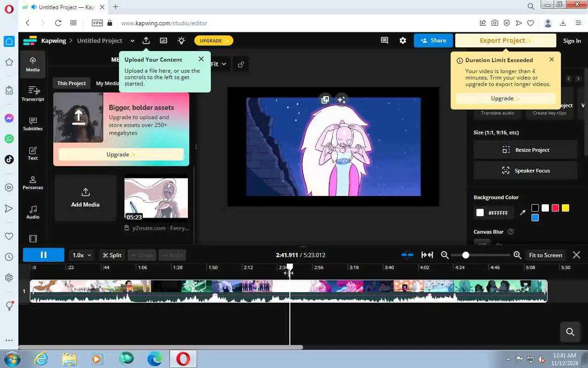Open Microsoft Edge from taskbar
588x368 pixels.
tap(155, 358)
